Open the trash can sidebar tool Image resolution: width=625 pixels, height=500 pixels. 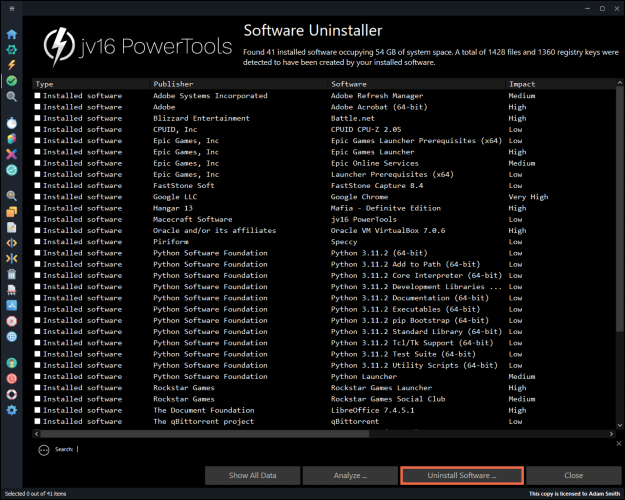point(12,274)
